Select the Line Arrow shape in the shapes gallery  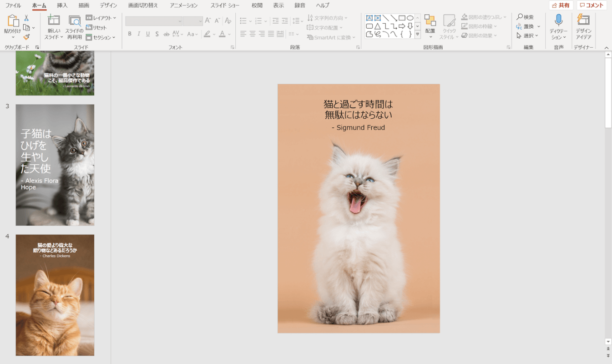point(394,18)
